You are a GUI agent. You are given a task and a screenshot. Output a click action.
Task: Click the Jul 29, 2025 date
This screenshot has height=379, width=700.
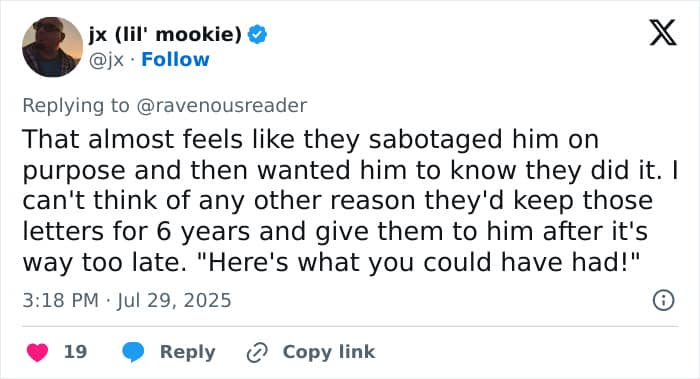[x=174, y=300]
